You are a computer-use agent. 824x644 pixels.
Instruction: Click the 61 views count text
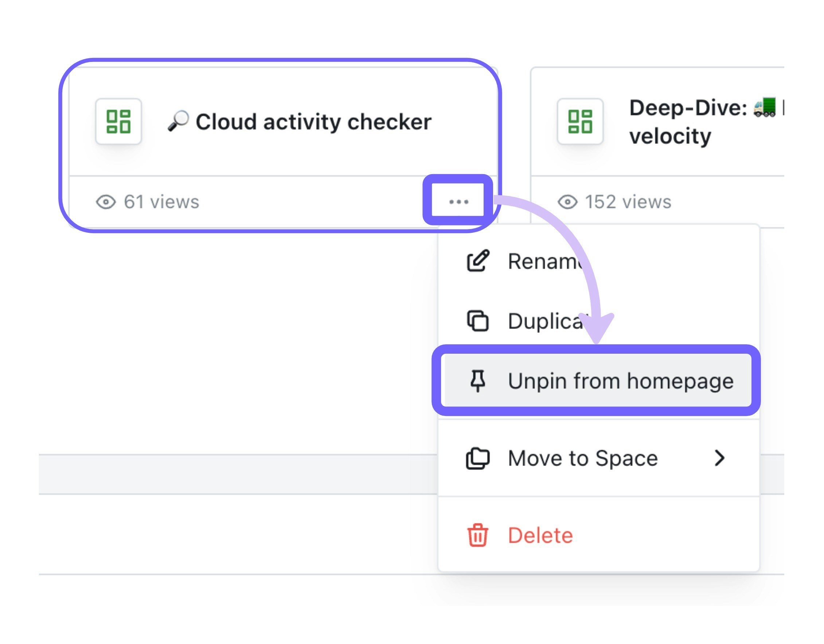pos(161,202)
